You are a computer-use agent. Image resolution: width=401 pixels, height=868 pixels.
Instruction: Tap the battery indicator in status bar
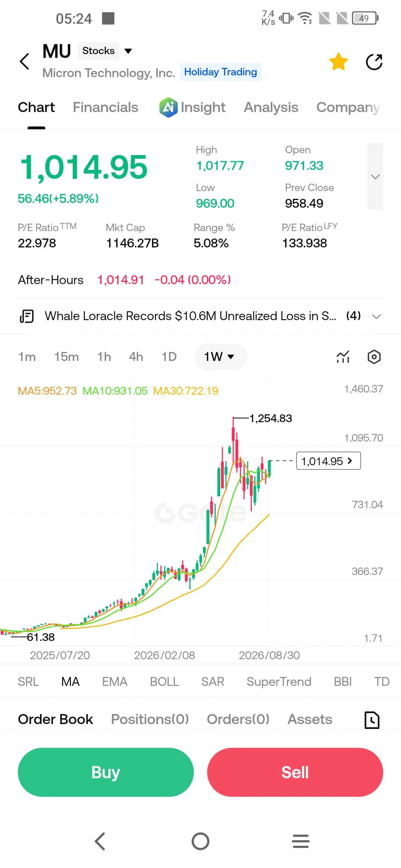(366, 18)
